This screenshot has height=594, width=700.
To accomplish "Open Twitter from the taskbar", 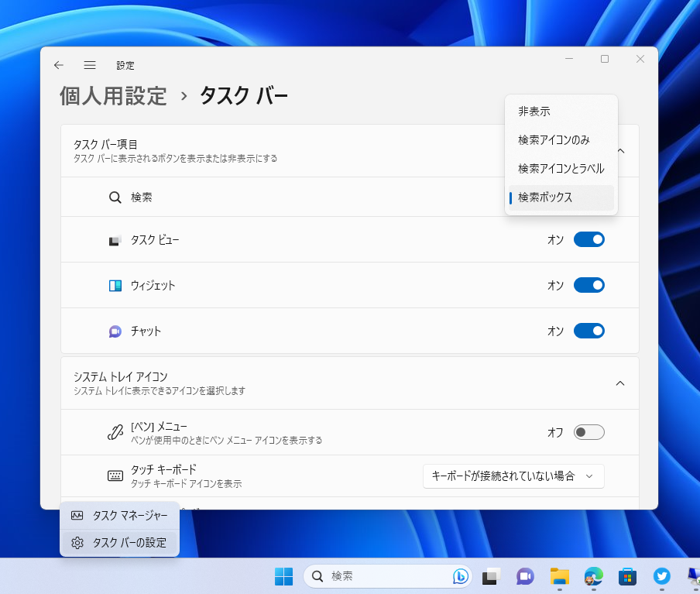I will coord(661,576).
